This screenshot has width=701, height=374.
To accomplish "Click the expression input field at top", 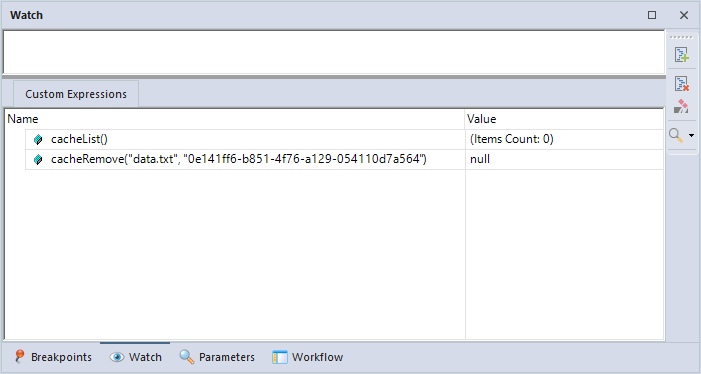I will click(x=334, y=52).
